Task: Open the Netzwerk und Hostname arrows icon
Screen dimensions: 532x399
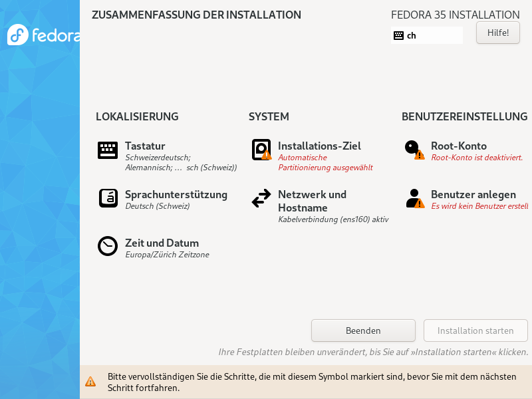Action: point(261,198)
